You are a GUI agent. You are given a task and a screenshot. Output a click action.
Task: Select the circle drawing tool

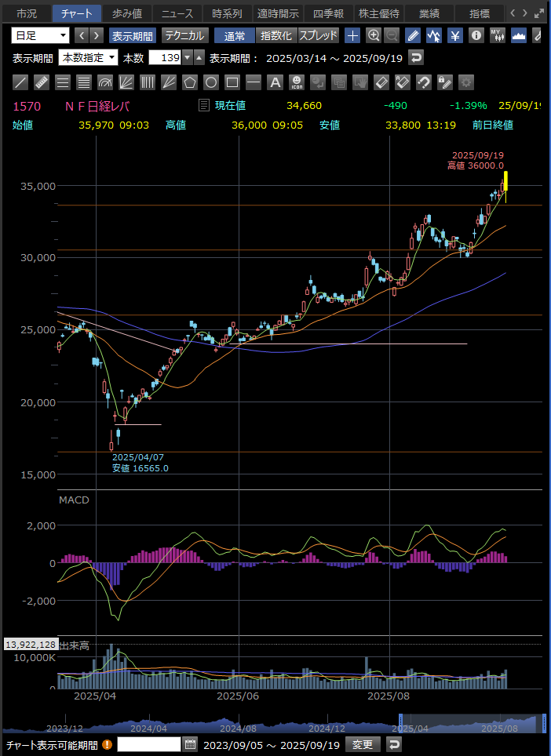(x=211, y=82)
